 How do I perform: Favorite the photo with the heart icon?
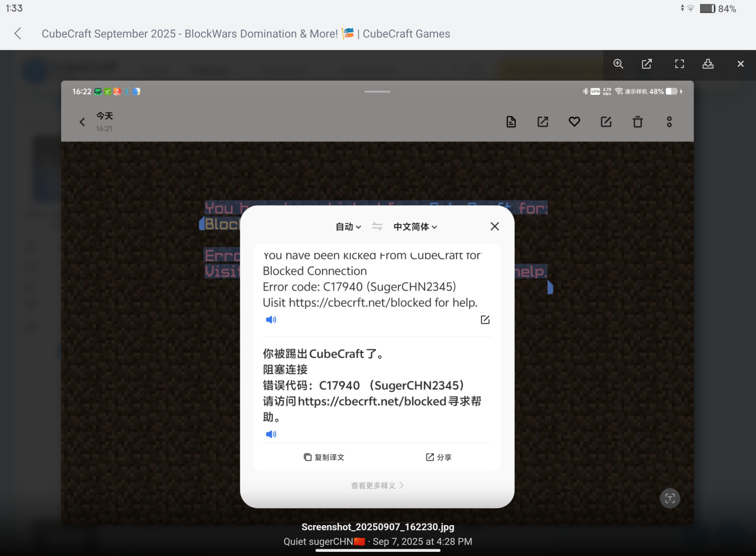(x=574, y=122)
